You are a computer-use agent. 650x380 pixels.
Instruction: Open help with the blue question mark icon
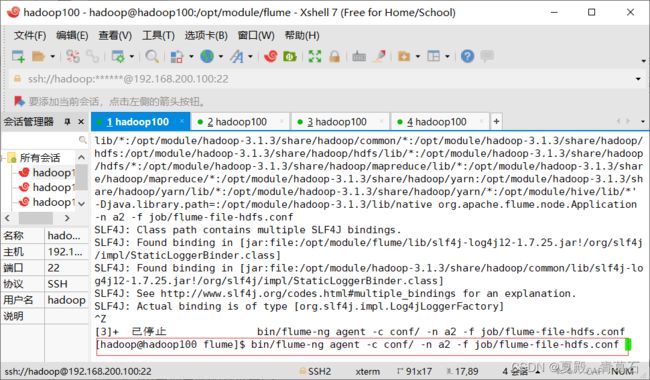pyautogui.click(x=467, y=56)
